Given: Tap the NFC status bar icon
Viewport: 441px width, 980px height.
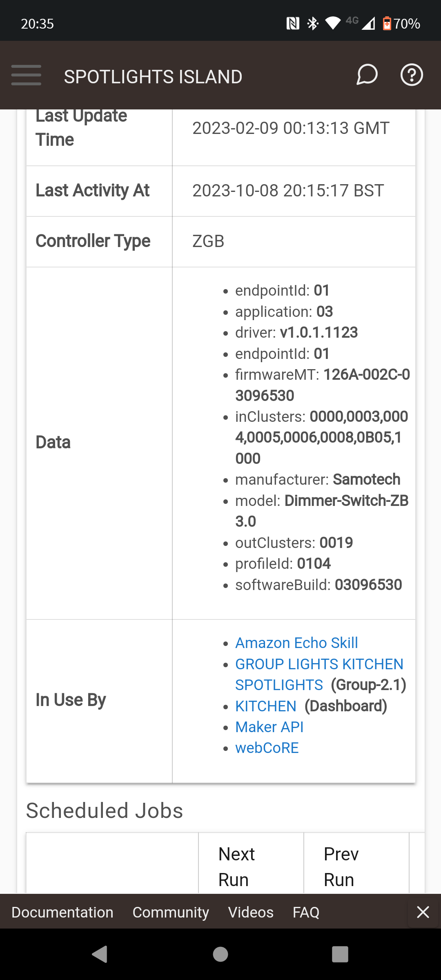Looking at the screenshot, I should 293,24.
